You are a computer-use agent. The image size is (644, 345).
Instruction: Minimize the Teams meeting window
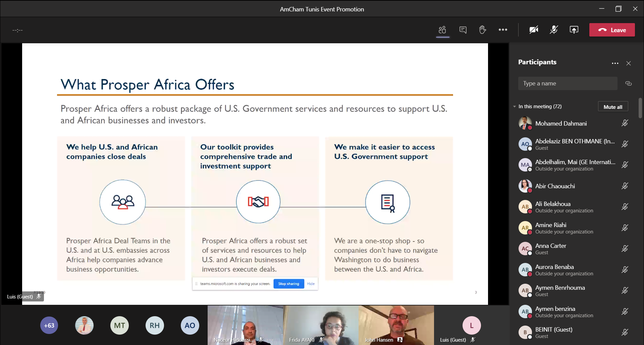point(602,9)
